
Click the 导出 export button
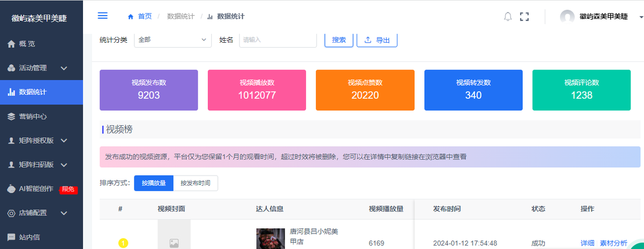tap(377, 40)
